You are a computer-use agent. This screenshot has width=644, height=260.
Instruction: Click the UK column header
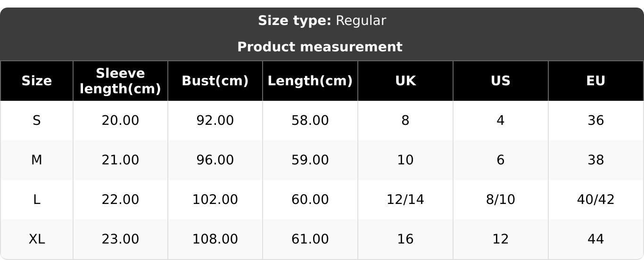click(405, 81)
